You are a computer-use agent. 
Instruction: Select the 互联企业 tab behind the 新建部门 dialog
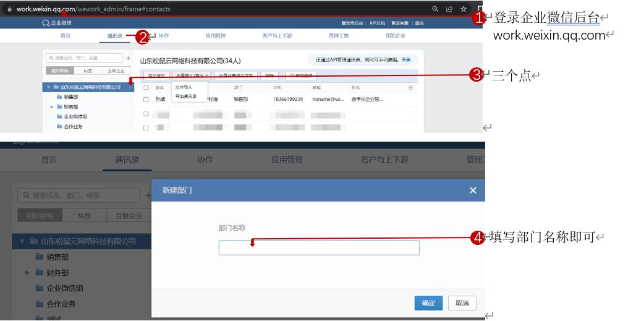[x=129, y=215]
